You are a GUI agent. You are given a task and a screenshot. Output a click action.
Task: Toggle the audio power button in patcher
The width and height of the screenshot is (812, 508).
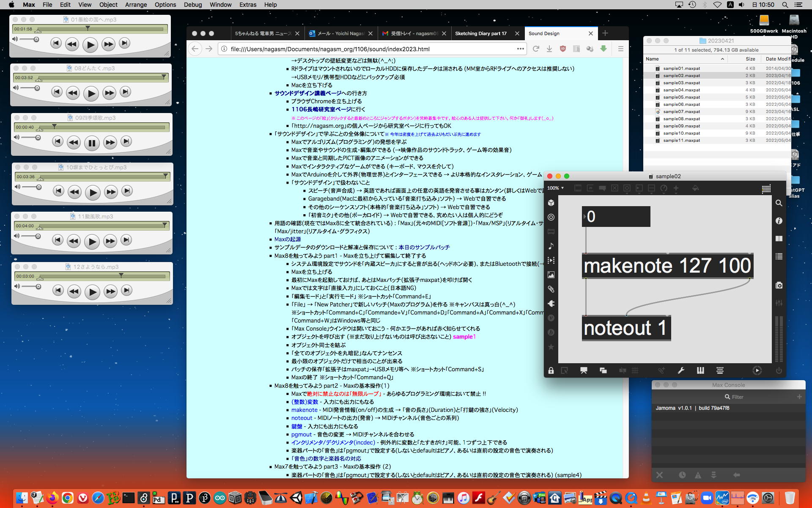(x=779, y=371)
